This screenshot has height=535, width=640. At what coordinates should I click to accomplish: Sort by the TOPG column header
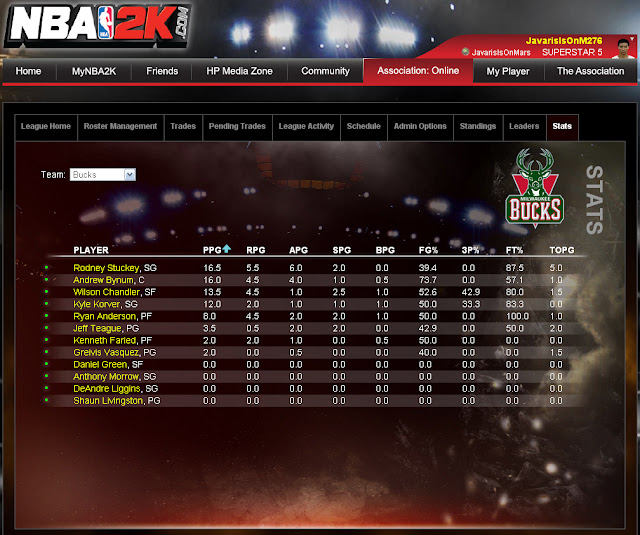pyautogui.click(x=562, y=250)
